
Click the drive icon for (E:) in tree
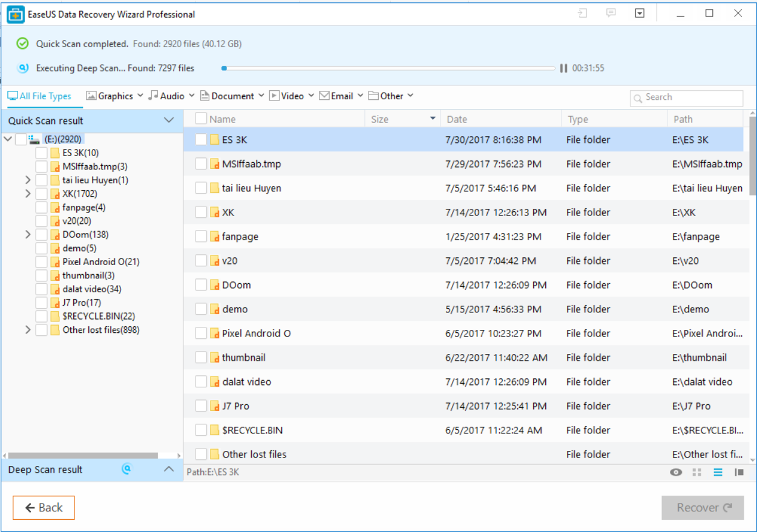coord(34,139)
